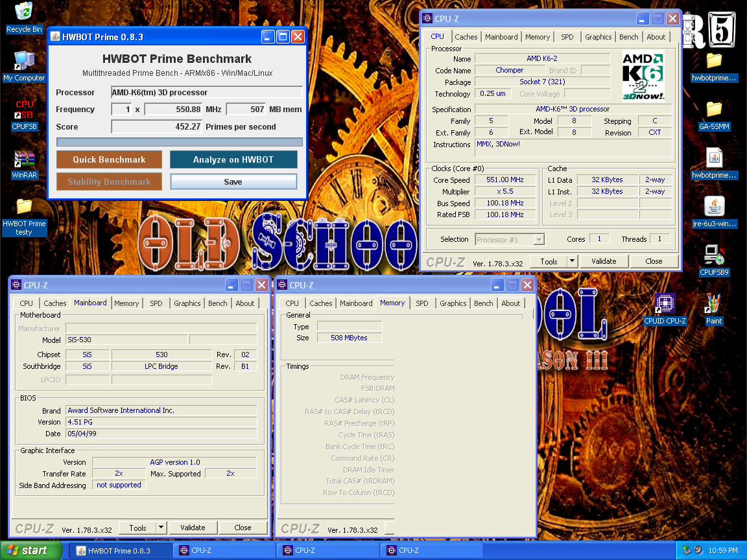
Task: Click the Stability Benchmark button
Action: tap(109, 181)
